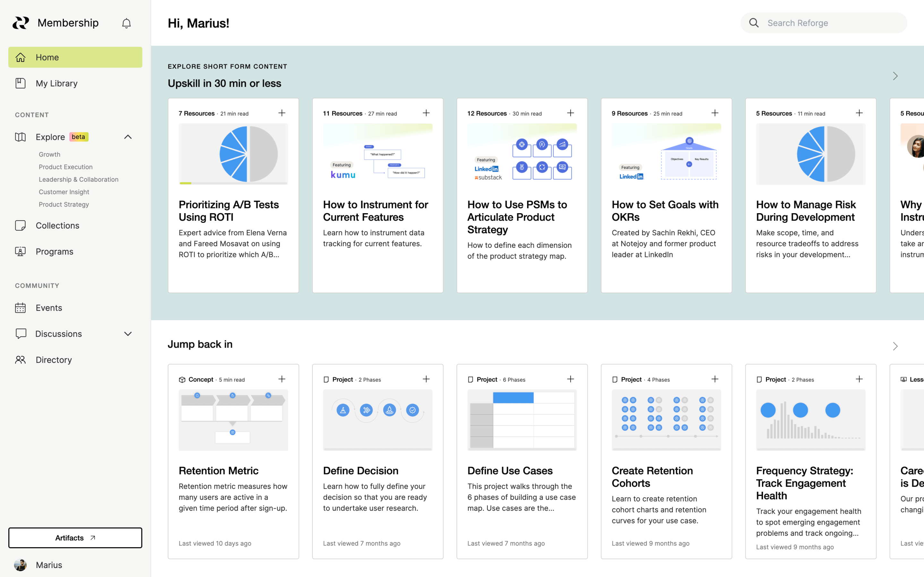
Task: Open Marius profile avatar
Action: point(20,565)
